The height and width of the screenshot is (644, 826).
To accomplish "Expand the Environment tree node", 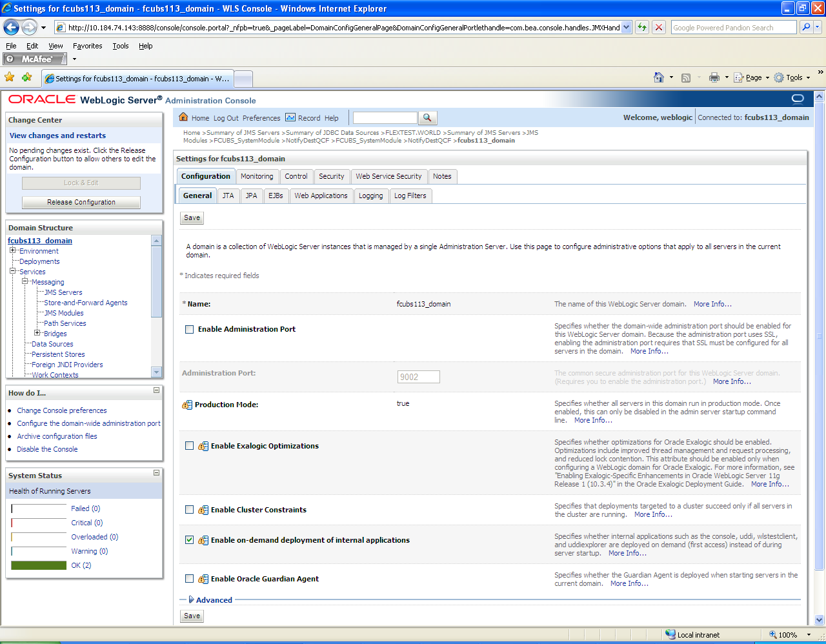I will pyautogui.click(x=13, y=250).
